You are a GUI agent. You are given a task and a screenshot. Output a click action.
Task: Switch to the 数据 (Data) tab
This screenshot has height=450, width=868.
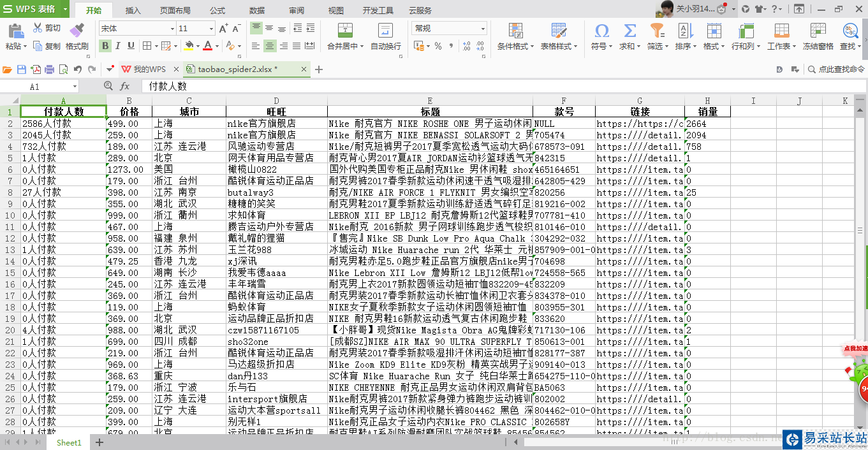tap(257, 10)
